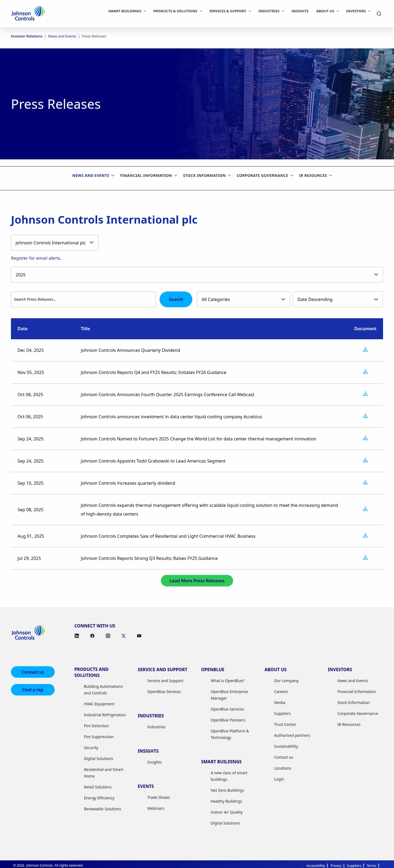Open footer HVAC Equipment link

99,704
